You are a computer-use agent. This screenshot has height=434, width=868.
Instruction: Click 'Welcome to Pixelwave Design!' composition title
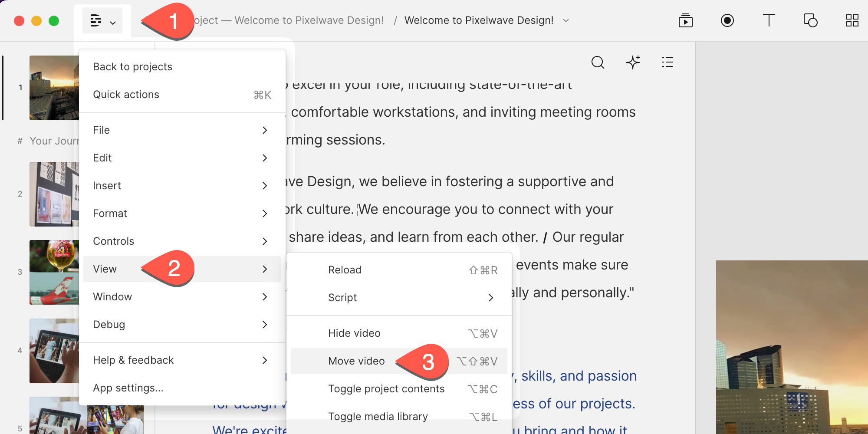pos(479,20)
